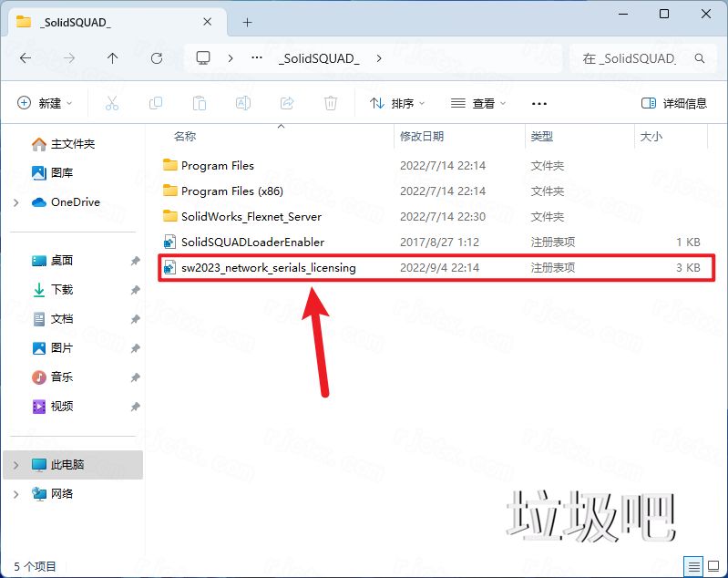
Task: Click the pin icon next to 音乐
Action: coord(135,377)
